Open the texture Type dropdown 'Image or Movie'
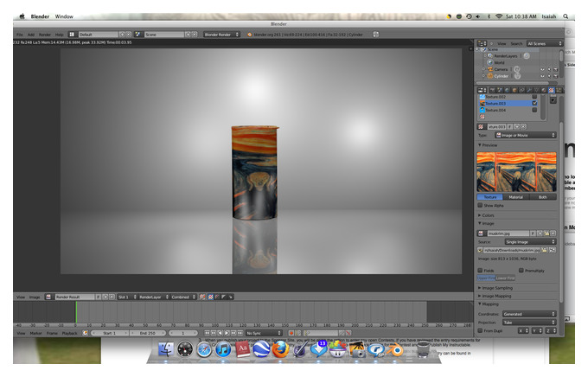Image resolution: width=588 pixels, height=377 pixels. click(x=526, y=135)
